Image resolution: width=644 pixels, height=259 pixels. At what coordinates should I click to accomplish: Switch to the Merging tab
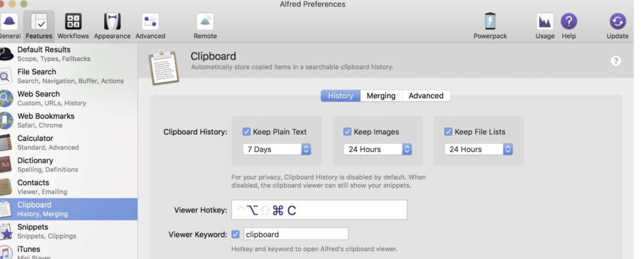(381, 96)
